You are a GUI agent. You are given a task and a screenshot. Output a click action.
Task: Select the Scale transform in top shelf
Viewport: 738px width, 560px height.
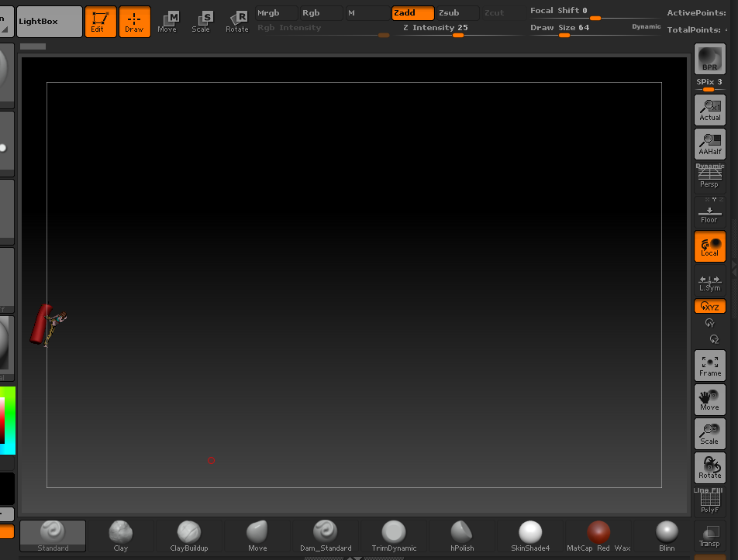pyautogui.click(x=202, y=22)
